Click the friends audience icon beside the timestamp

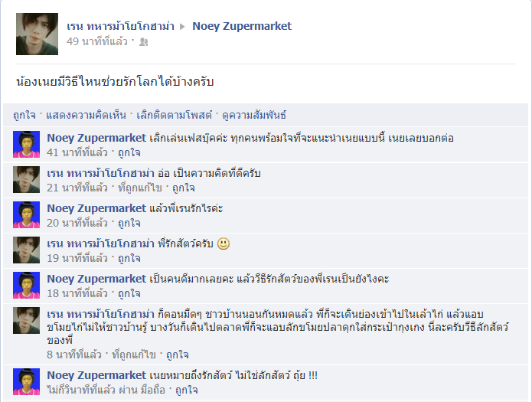[143, 42]
